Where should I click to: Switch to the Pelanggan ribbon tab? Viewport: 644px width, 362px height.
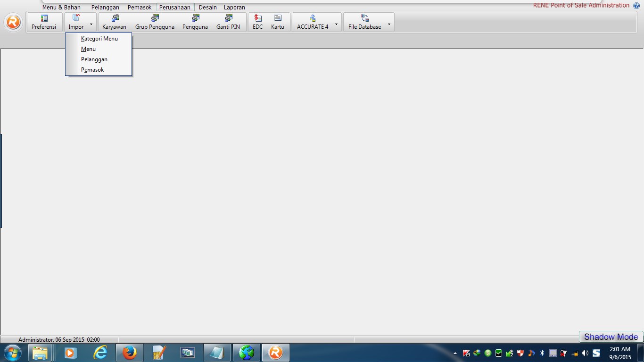pyautogui.click(x=105, y=8)
